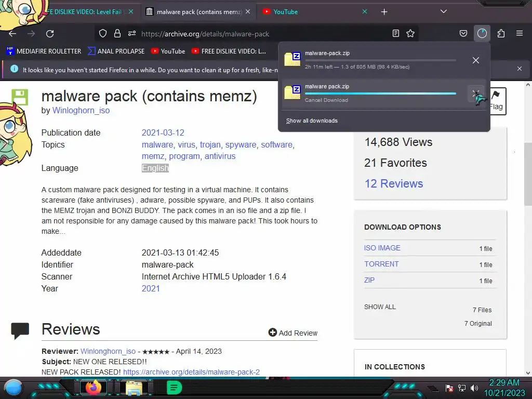Download the TORRENT option
This screenshot has width=532, height=399.
pos(381,264)
